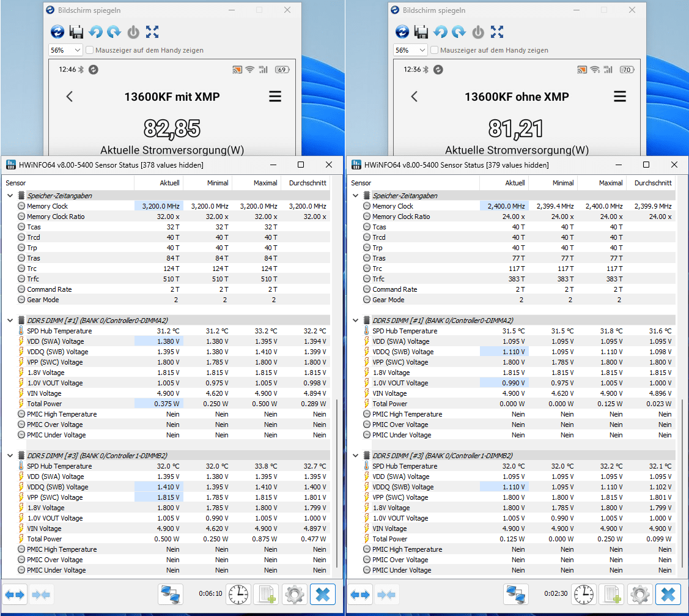689x616 pixels.
Task: Click collapse arrows button in right HWiNFO window
Action: pos(386,595)
